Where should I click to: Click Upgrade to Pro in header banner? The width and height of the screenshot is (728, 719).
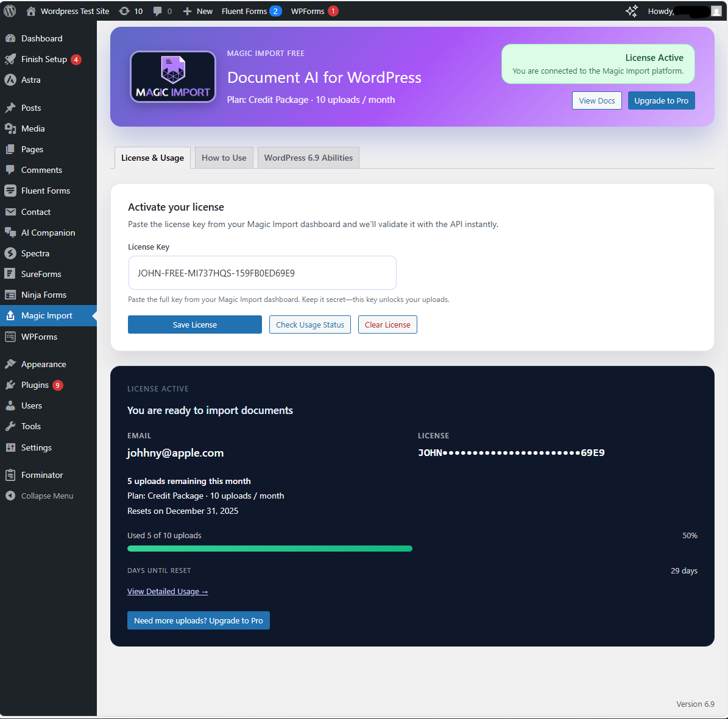pyautogui.click(x=661, y=100)
